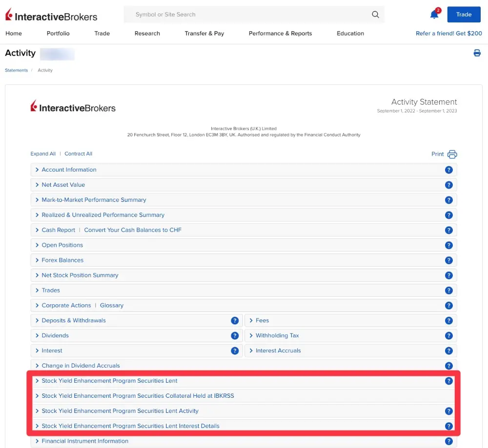Open help for Open Positions

(x=448, y=245)
